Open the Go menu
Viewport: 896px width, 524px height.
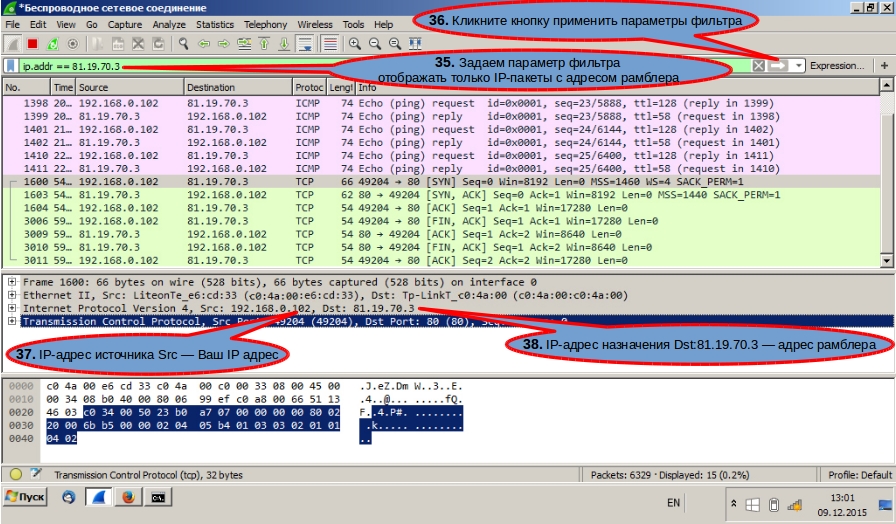tap(92, 25)
